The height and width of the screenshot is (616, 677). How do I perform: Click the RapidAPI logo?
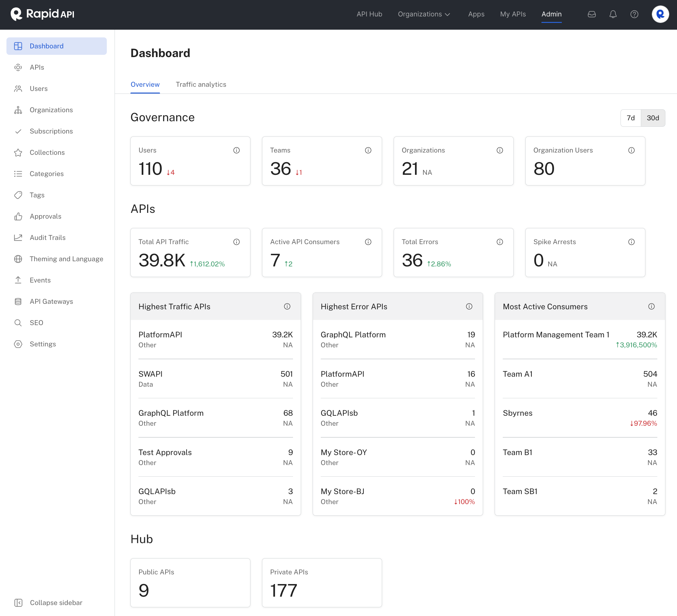click(x=42, y=14)
